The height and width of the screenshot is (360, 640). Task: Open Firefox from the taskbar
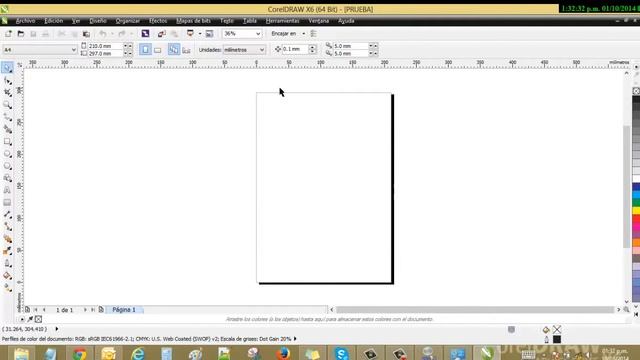(x=282, y=353)
